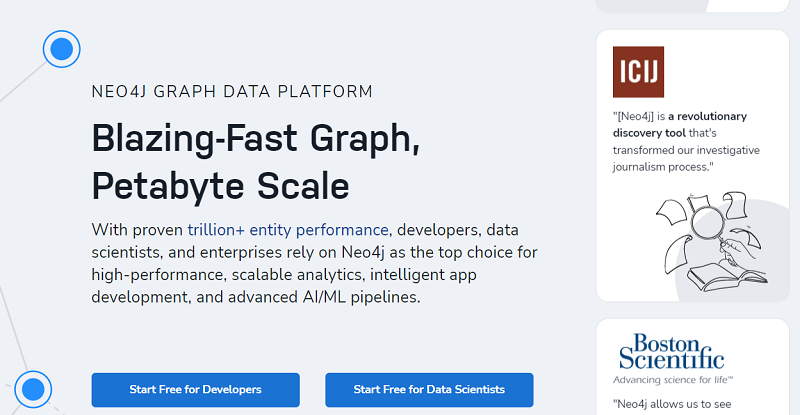
Task: Click Start Free for Data Scientists button
Action: [x=429, y=389]
